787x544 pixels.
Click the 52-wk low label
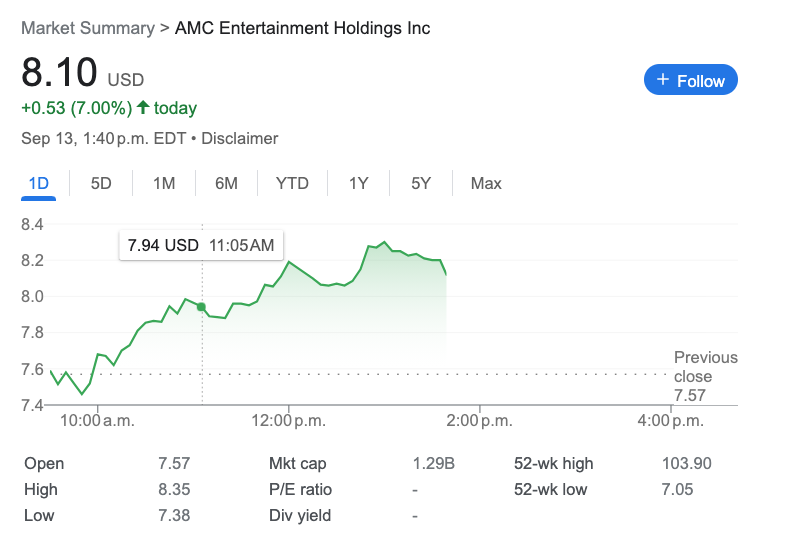tap(551, 489)
